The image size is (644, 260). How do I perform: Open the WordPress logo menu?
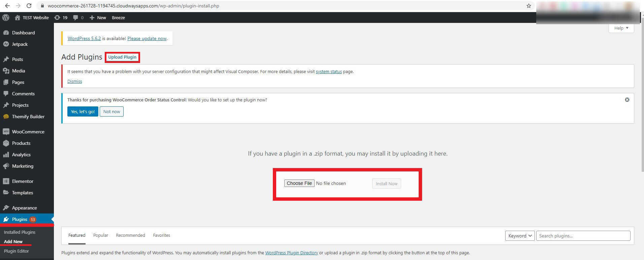point(6,18)
